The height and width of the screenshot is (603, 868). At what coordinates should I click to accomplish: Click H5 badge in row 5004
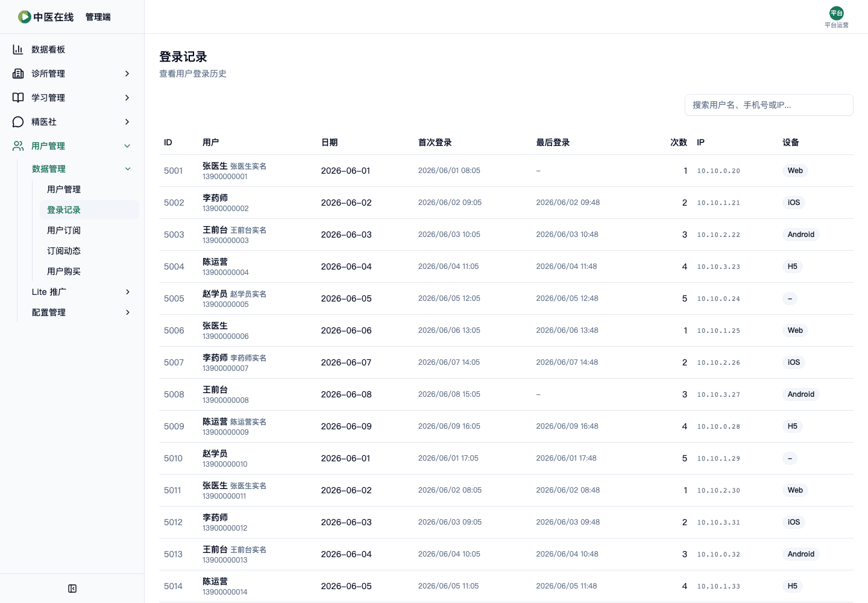(x=793, y=267)
